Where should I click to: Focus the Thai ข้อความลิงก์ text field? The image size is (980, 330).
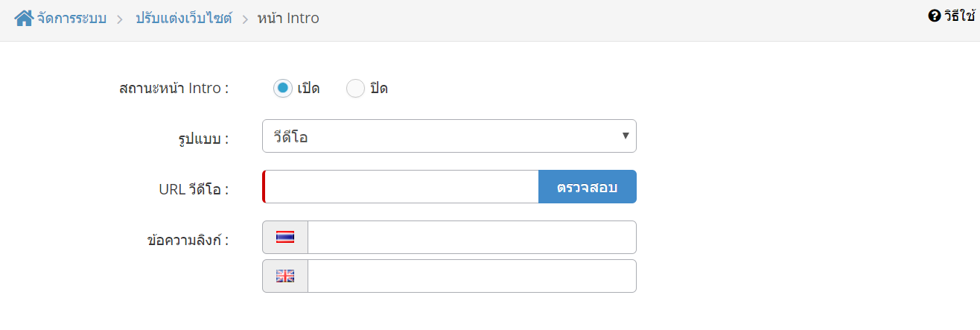472,237
